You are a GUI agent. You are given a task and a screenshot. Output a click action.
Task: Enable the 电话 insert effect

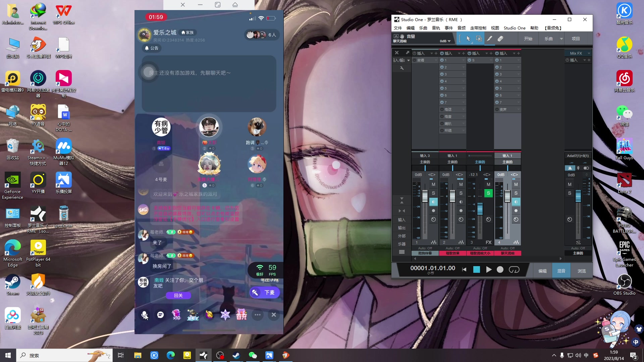(442, 110)
